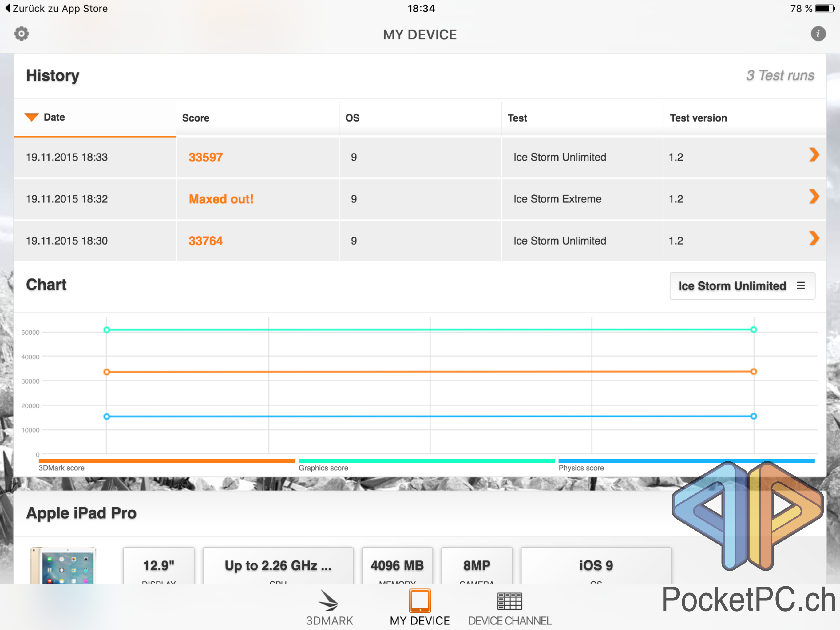Sort history by Score column

tap(258, 118)
